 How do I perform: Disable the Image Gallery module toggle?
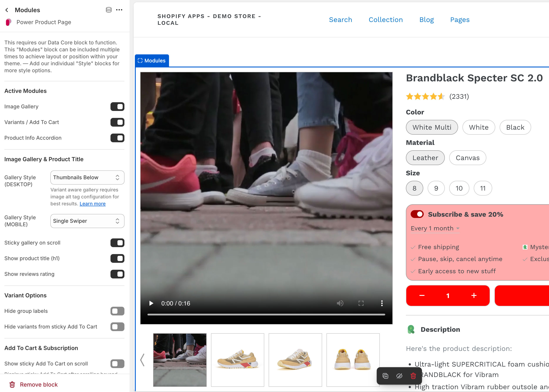[117, 106]
